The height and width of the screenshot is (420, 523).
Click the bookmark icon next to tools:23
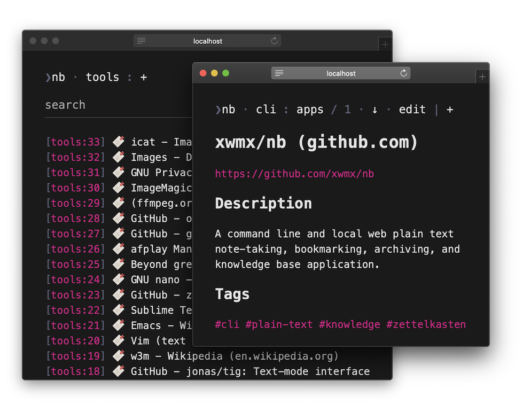coord(119,294)
